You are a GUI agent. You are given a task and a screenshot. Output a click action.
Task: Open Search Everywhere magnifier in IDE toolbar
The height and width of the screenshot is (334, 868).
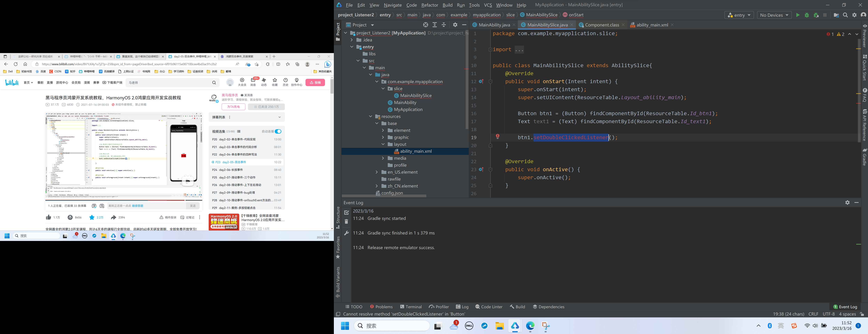(x=845, y=15)
